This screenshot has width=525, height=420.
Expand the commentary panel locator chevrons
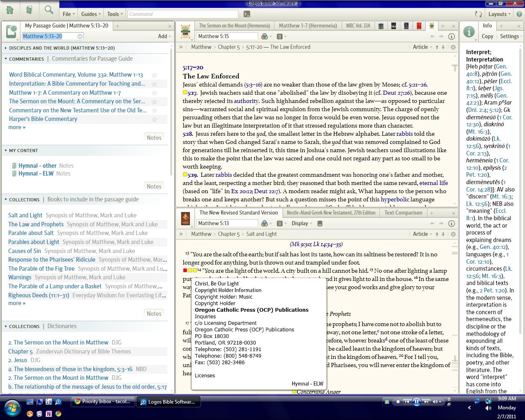[x=181, y=47]
